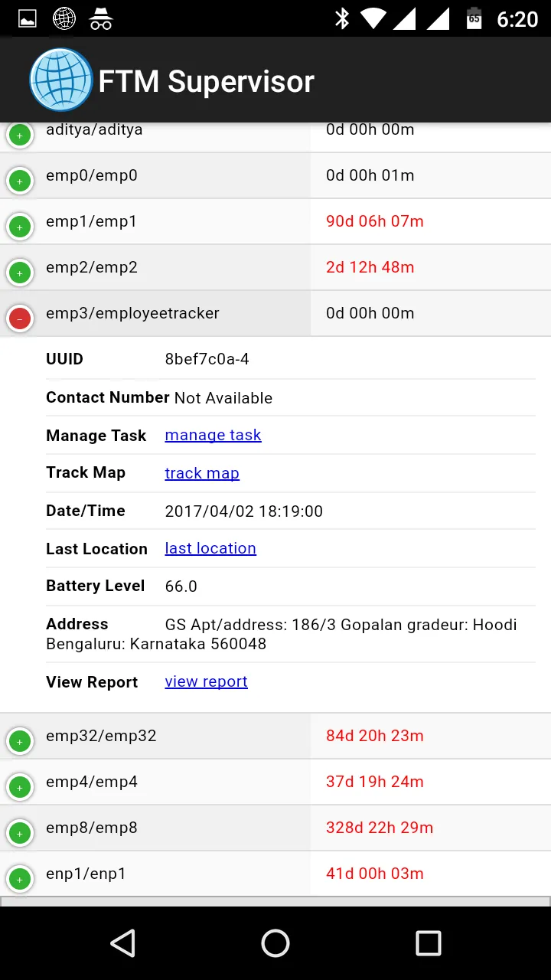
Task: Expand the emp32/emp32 employee row
Action: pyautogui.click(x=20, y=741)
